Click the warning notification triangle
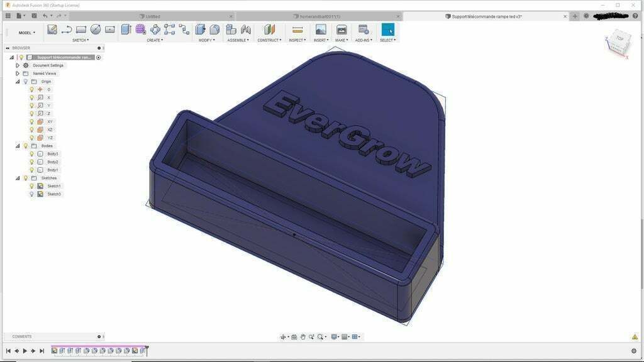 [635, 337]
